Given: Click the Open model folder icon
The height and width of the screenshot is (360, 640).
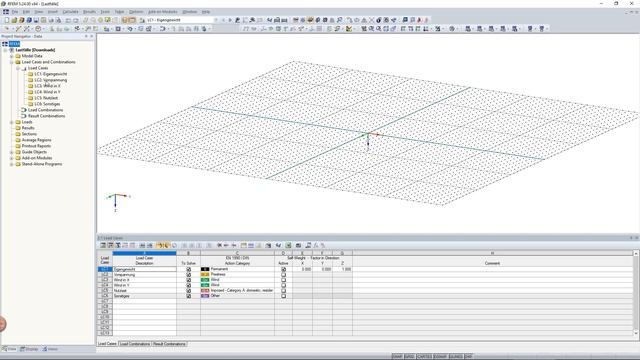Looking at the screenshot, I should pyautogui.click(x=14, y=20).
